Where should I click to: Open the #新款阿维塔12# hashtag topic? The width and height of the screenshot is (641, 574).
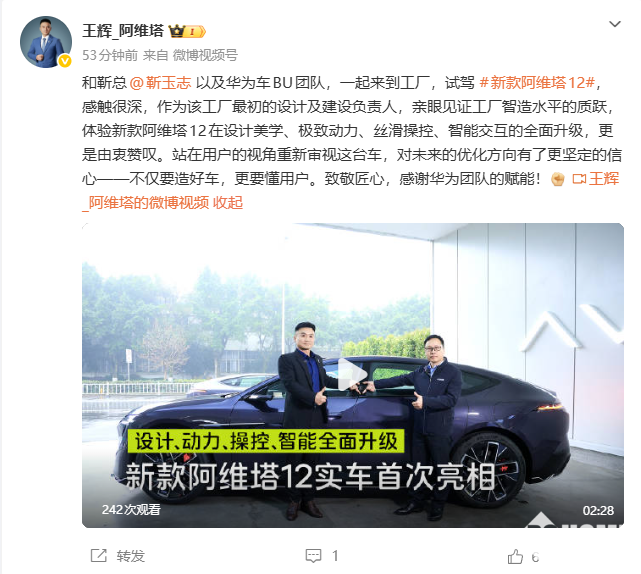(537, 83)
